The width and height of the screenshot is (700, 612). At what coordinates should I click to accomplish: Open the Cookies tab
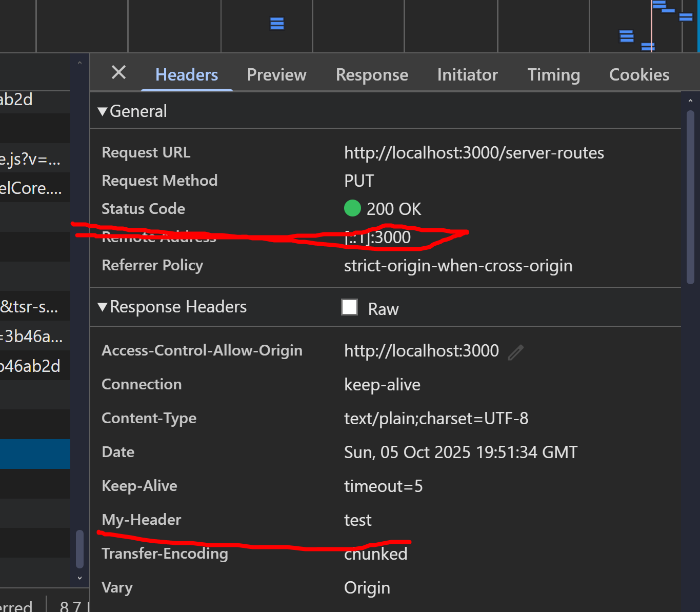(639, 75)
